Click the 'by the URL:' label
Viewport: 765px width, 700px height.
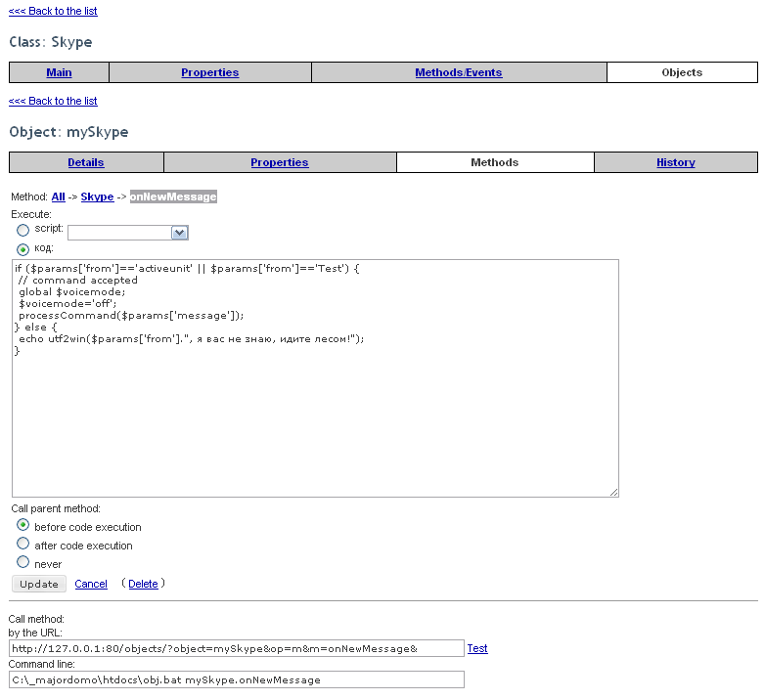[x=35, y=633]
